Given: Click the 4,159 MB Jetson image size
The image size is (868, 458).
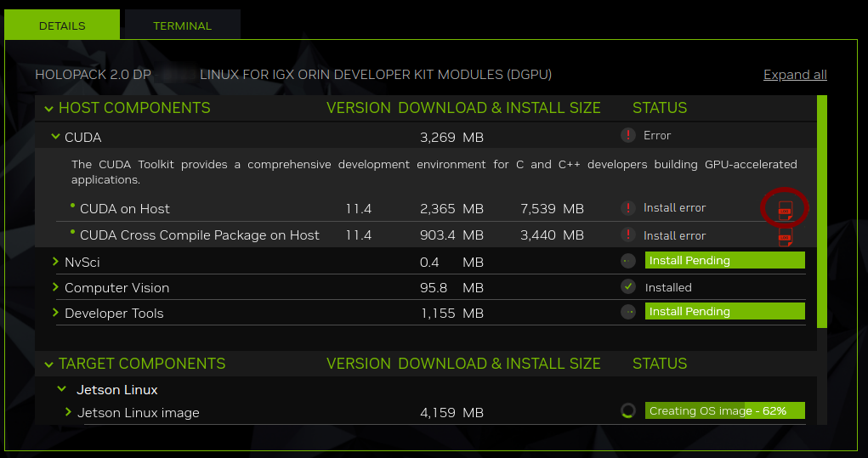Looking at the screenshot, I should point(451,413).
